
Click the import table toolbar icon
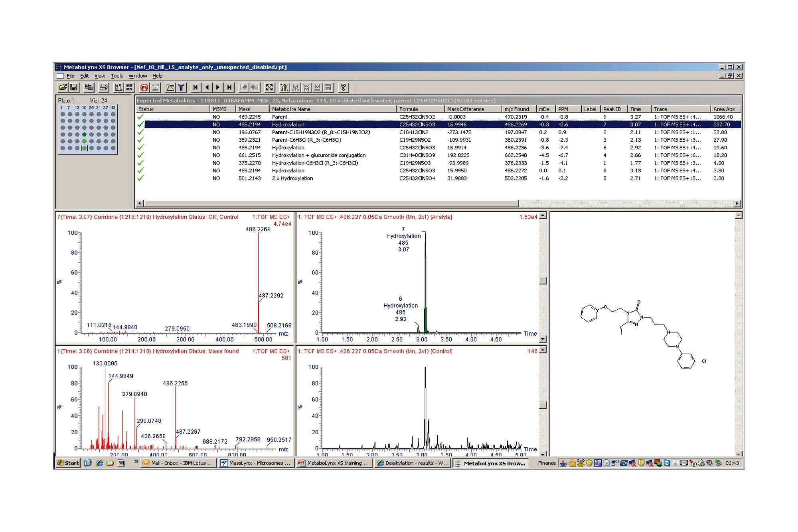click(x=255, y=87)
